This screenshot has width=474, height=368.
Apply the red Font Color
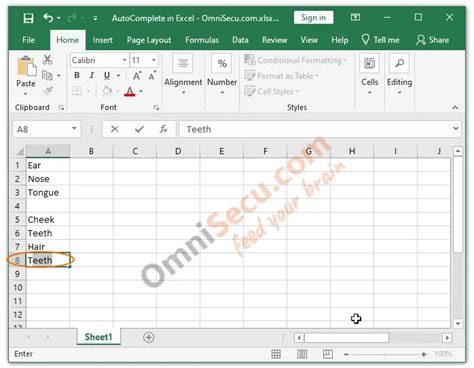130,91
